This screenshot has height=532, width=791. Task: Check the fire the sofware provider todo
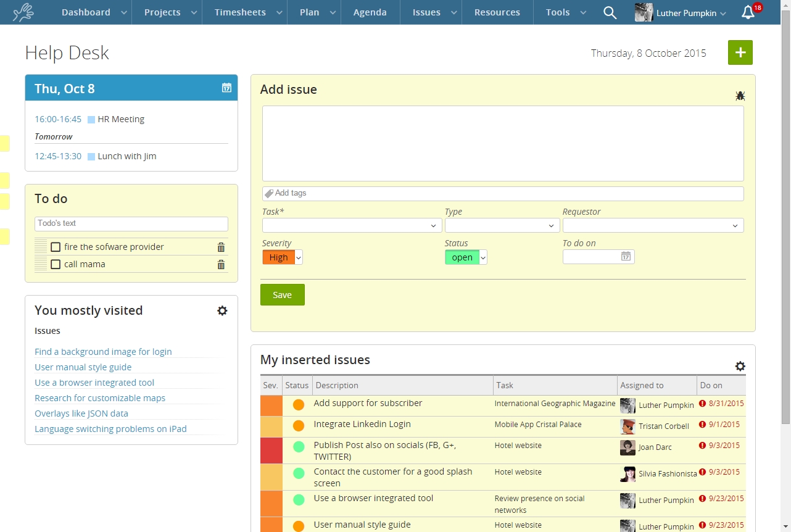click(x=56, y=246)
